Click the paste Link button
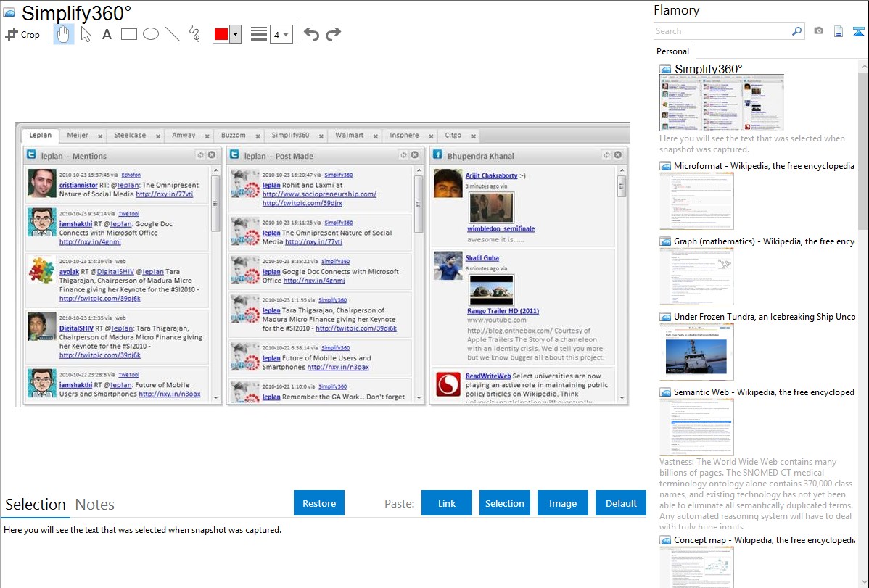Image resolution: width=869 pixels, height=588 pixels. [x=447, y=503]
